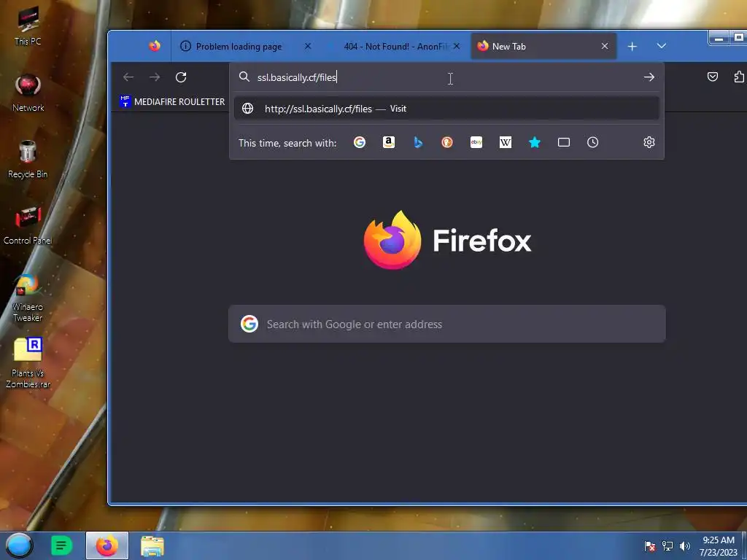Click the address bar search magnifier icon
Screen dimensions: 747x560
[x=244, y=77]
